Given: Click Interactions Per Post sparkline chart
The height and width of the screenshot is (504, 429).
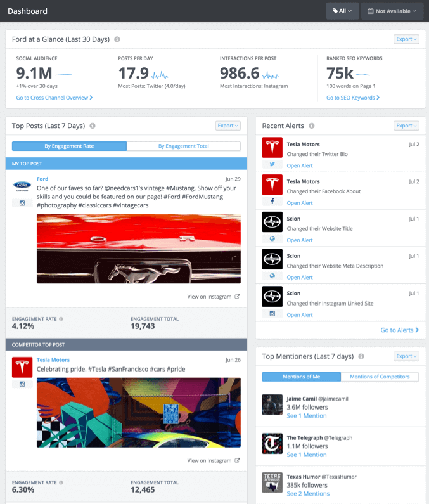Looking at the screenshot, I should click(270, 75).
